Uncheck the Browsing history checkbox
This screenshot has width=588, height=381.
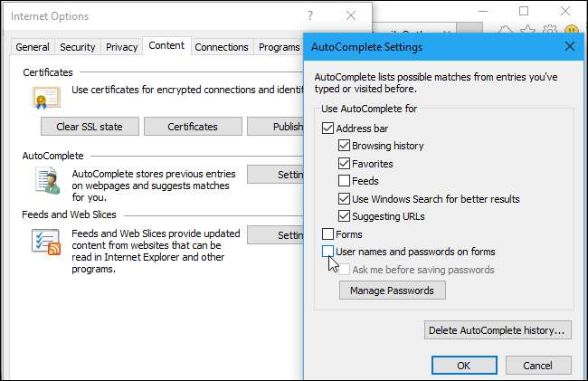point(345,146)
